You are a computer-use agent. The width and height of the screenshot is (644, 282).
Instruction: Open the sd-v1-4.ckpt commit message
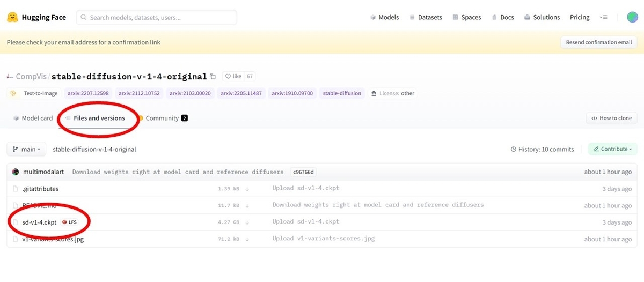306,222
